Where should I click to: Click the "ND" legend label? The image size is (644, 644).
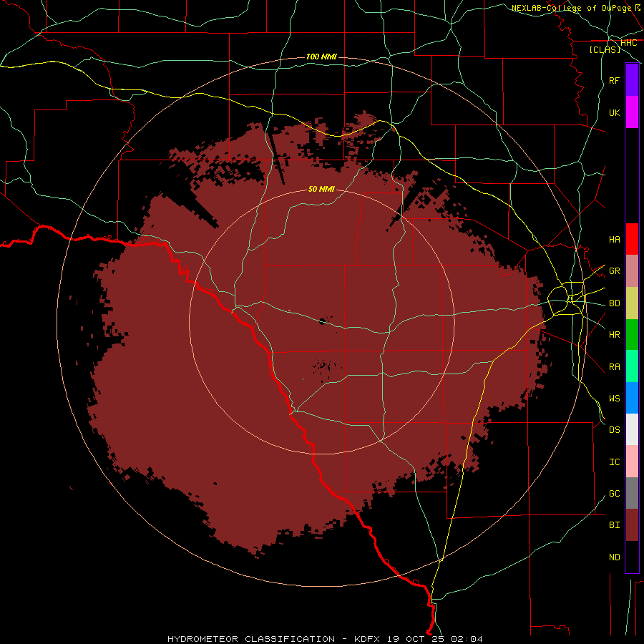[614, 557]
